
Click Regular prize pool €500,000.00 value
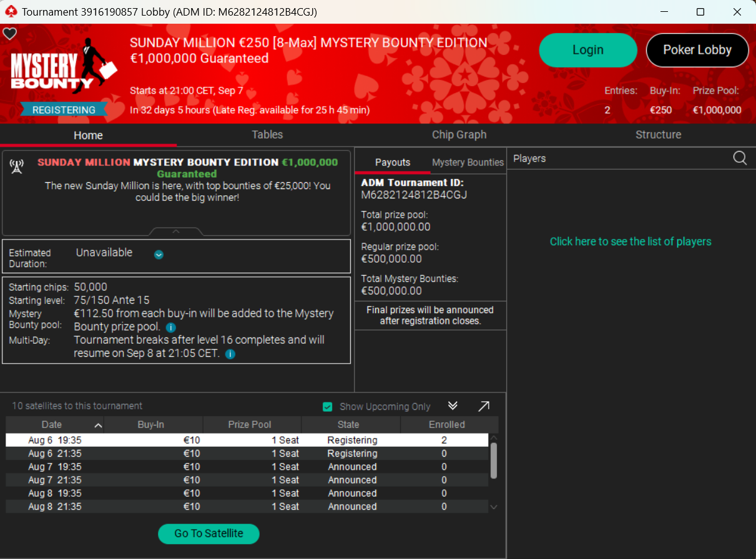[391, 259]
